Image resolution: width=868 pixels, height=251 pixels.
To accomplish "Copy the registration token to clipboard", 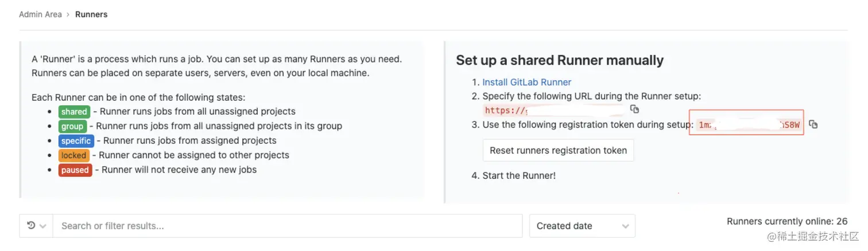I will coord(813,124).
